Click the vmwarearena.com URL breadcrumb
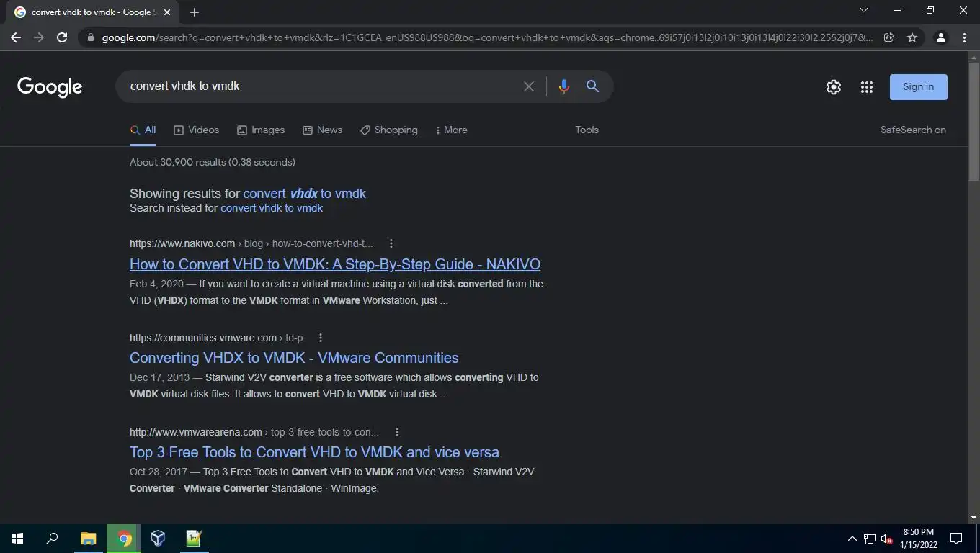The image size is (980, 553). coord(254,432)
